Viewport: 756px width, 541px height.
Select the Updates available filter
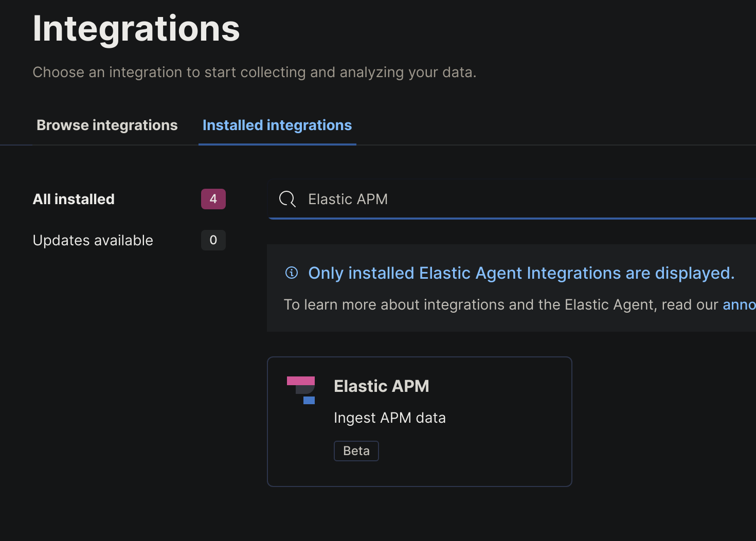(93, 240)
